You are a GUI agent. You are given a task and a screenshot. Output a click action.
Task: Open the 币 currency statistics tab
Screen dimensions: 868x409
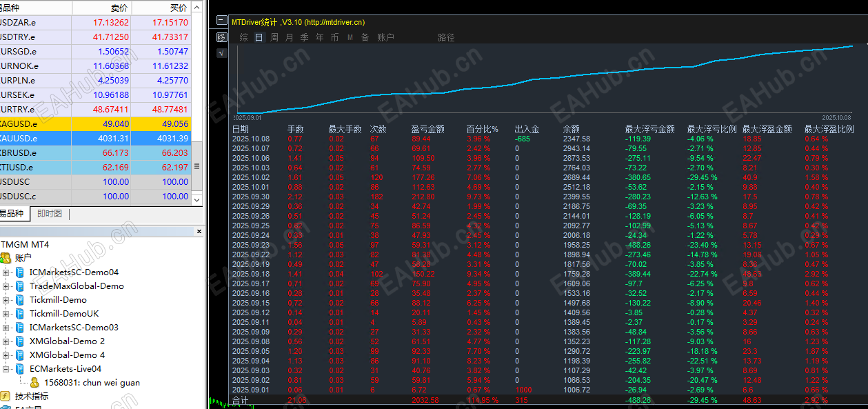pos(334,37)
